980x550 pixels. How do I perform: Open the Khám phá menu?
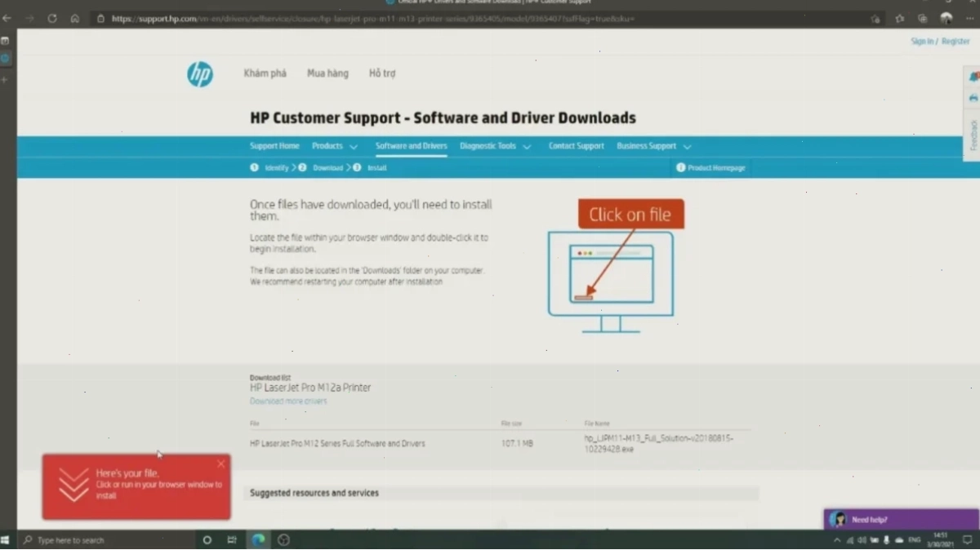point(265,73)
